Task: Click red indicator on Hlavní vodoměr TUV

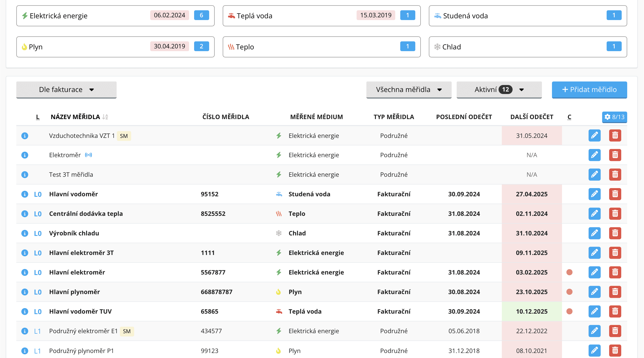Action: [569, 311]
